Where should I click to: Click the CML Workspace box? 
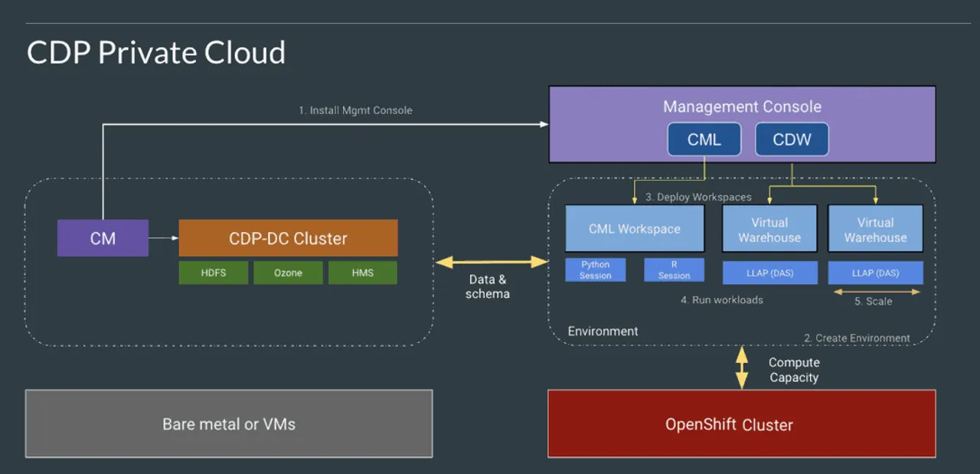pos(635,228)
